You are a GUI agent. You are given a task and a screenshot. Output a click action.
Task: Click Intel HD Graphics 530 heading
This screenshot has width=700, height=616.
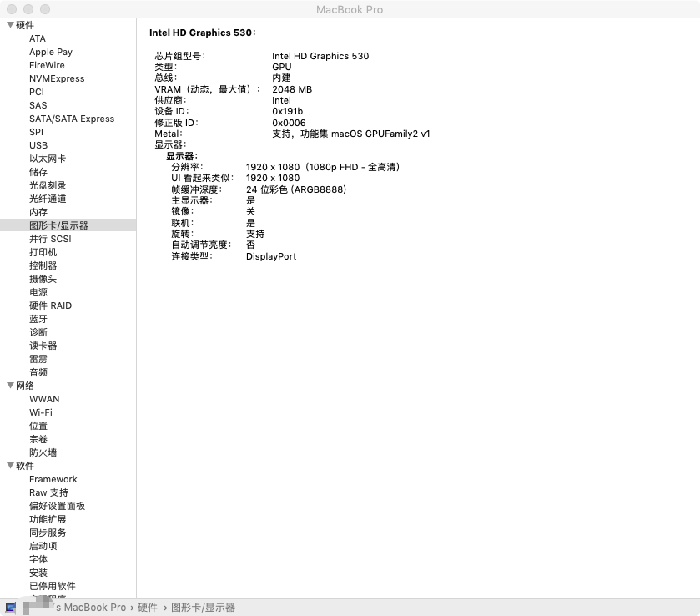coord(202,33)
